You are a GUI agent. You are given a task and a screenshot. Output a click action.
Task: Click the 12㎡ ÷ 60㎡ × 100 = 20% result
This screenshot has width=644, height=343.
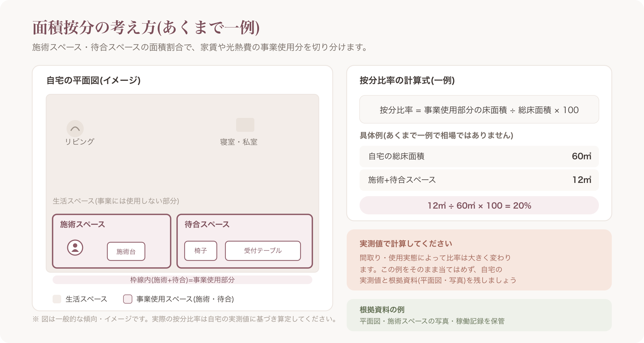[x=479, y=205]
